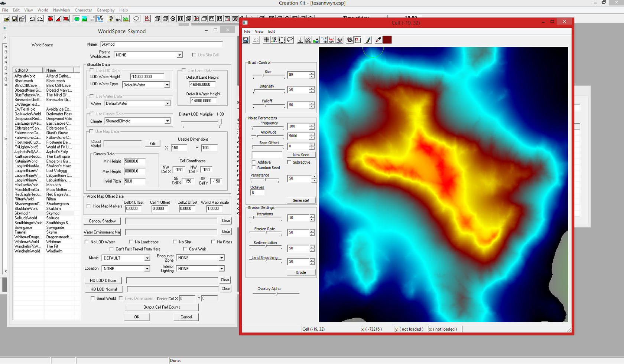
Task: Toggle the grid icon in heightmap toolbar
Action: [x=266, y=40]
